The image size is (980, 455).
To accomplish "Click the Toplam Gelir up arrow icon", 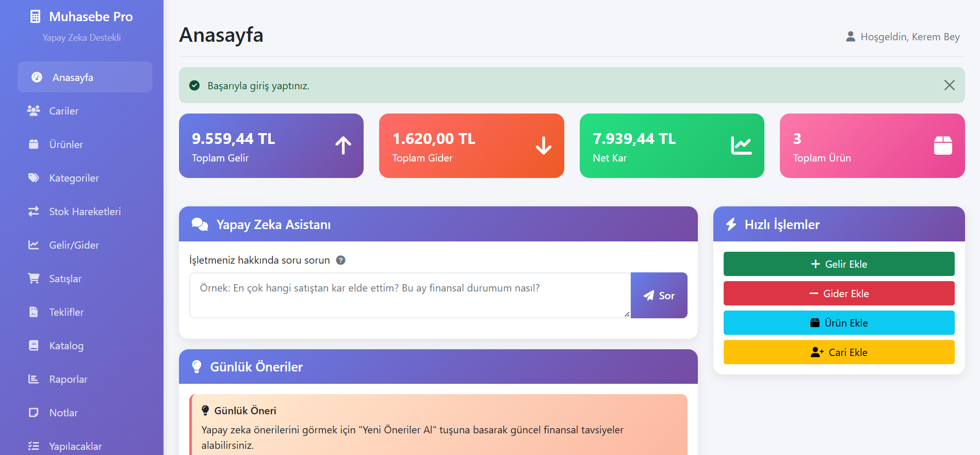I will click(343, 145).
